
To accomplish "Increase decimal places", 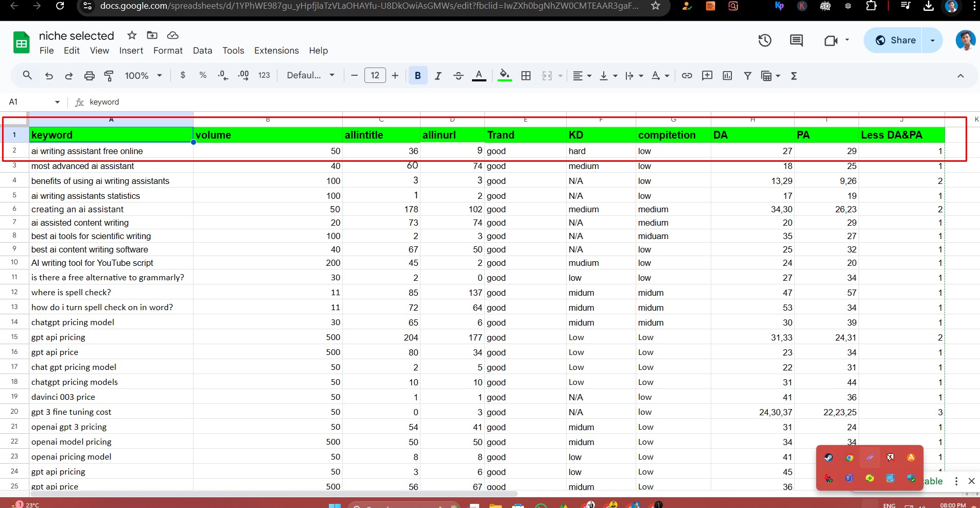I will pyautogui.click(x=243, y=75).
